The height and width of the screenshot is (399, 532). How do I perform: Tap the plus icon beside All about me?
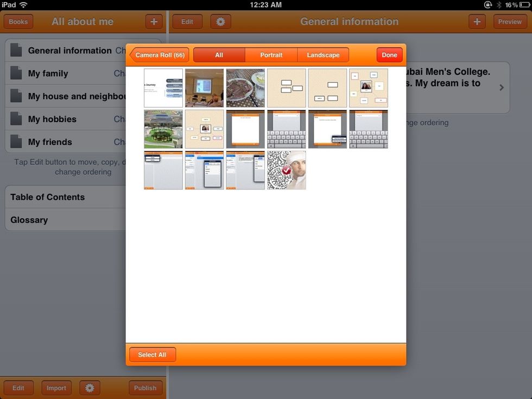[x=154, y=22]
